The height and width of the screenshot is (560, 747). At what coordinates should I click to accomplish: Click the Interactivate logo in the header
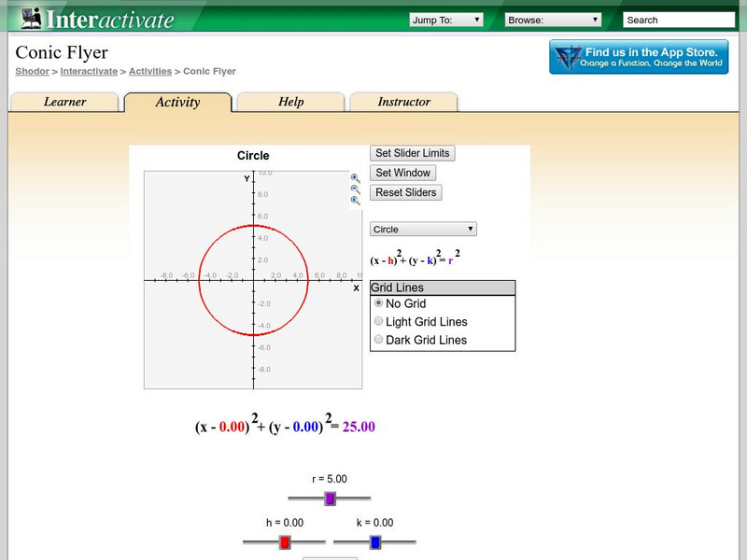(x=98, y=18)
